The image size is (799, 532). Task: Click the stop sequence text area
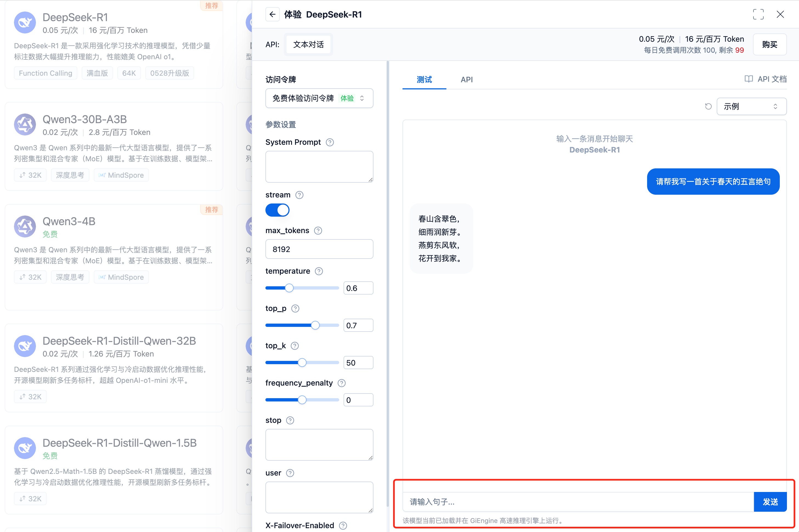click(319, 445)
